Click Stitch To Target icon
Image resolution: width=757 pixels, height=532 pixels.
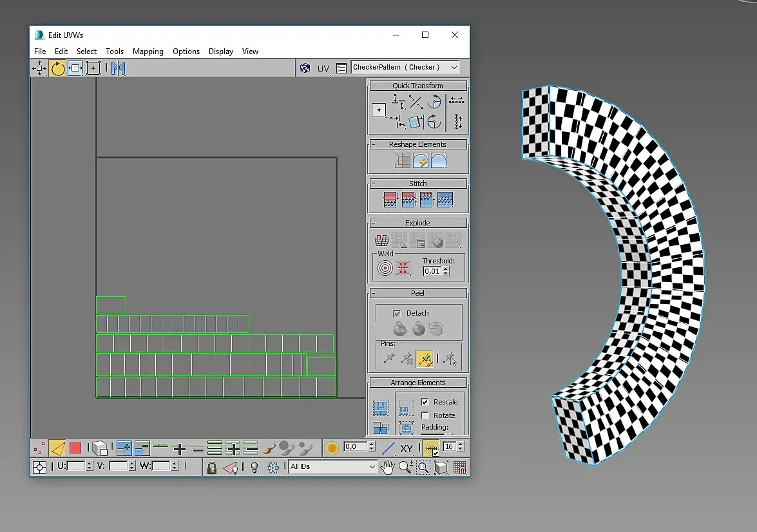coord(390,200)
